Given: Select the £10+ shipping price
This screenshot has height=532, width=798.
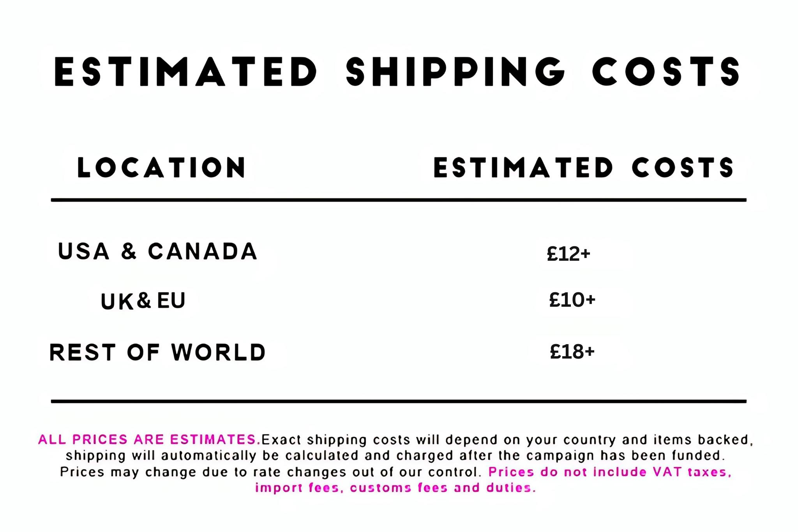Looking at the screenshot, I should [572, 300].
